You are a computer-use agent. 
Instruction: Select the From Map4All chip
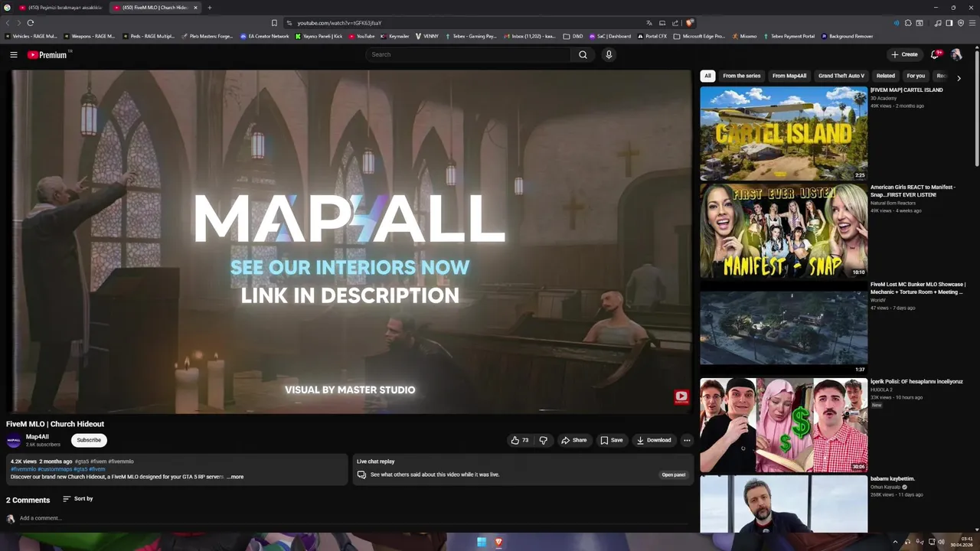[x=789, y=76]
